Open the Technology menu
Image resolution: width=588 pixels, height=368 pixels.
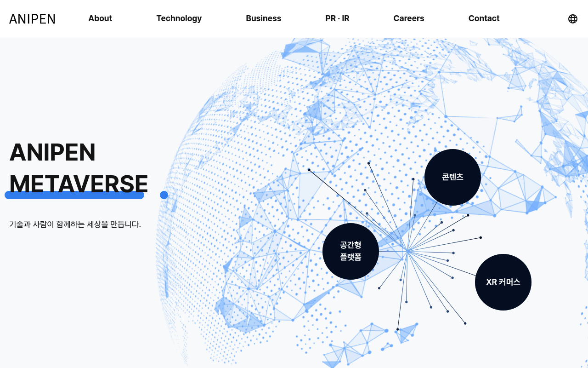(x=179, y=18)
